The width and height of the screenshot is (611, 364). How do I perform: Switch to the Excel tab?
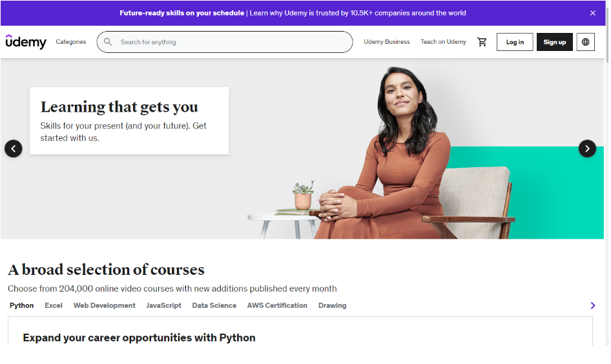pyautogui.click(x=54, y=306)
